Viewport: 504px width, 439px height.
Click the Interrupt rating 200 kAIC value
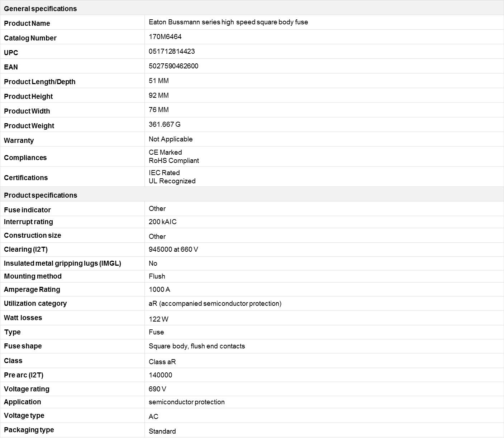coord(163,222)
